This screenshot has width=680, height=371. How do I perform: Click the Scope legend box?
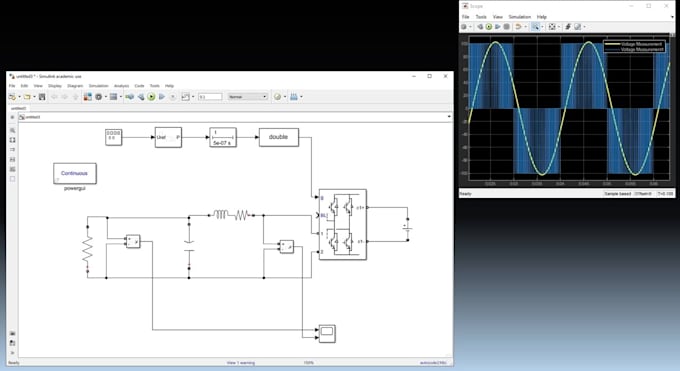[x=634, y=46]
